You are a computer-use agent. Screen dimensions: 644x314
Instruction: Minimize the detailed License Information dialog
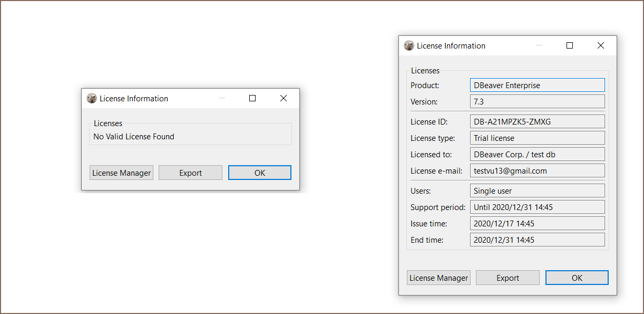[x=539, y=45]
